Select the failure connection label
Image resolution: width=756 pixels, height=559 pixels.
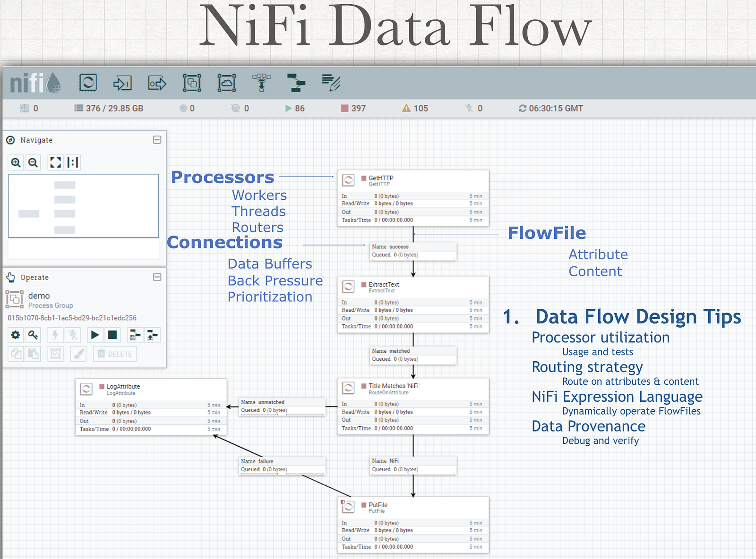pyautogui.click(x=282, y=466)
